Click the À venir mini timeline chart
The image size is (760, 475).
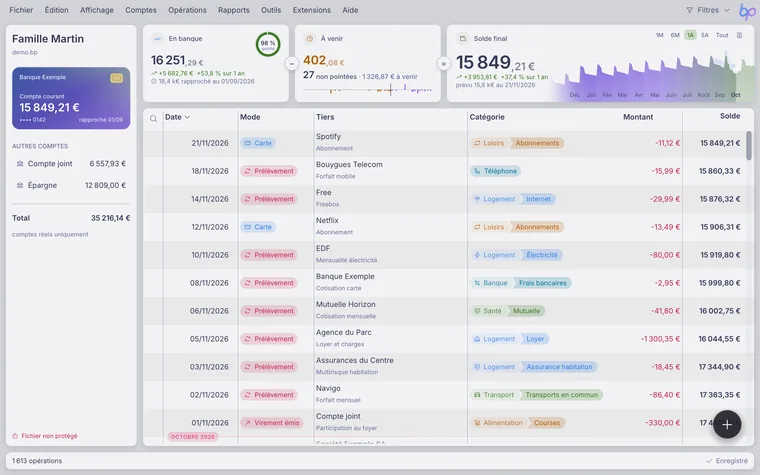point(367,89)
